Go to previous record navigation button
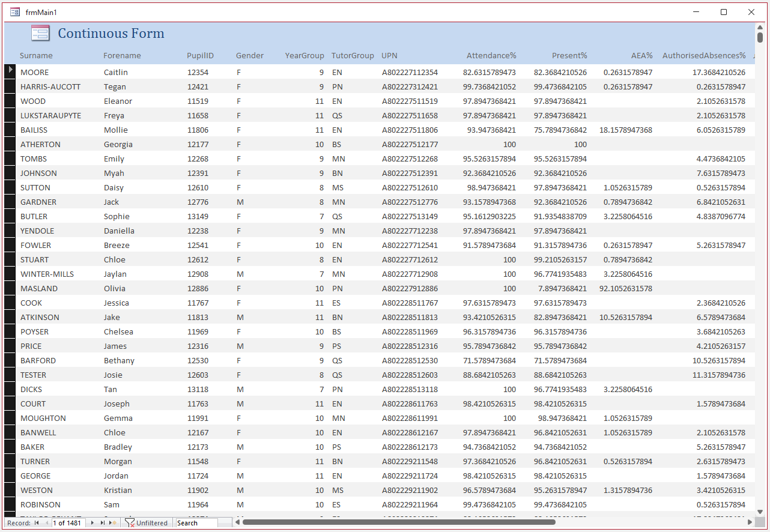Screen dimensions: 770x532 (47, 523)
